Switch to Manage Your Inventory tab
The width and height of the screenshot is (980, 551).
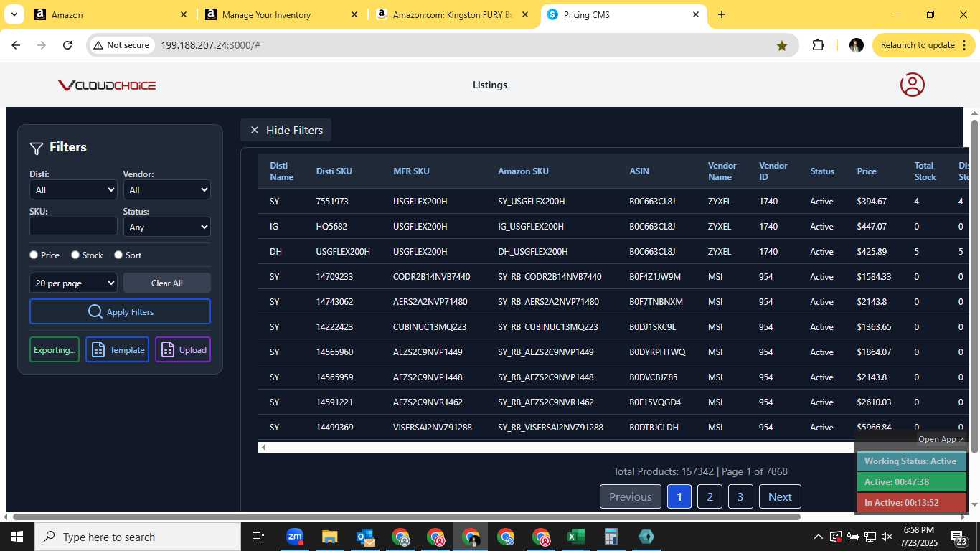coord(282,14)
